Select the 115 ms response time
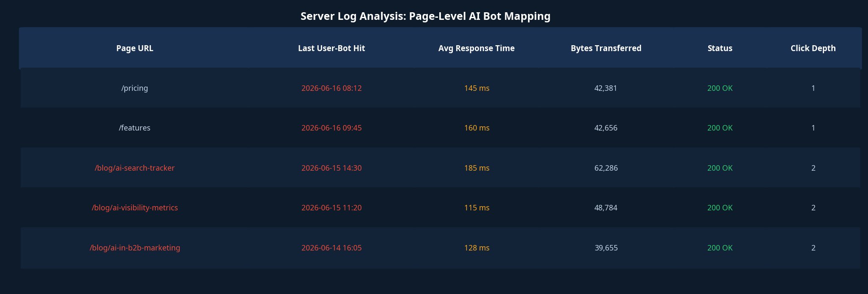The width and height of the screenshot is (868, 294). pyautogui.click(x=476, y=208)
